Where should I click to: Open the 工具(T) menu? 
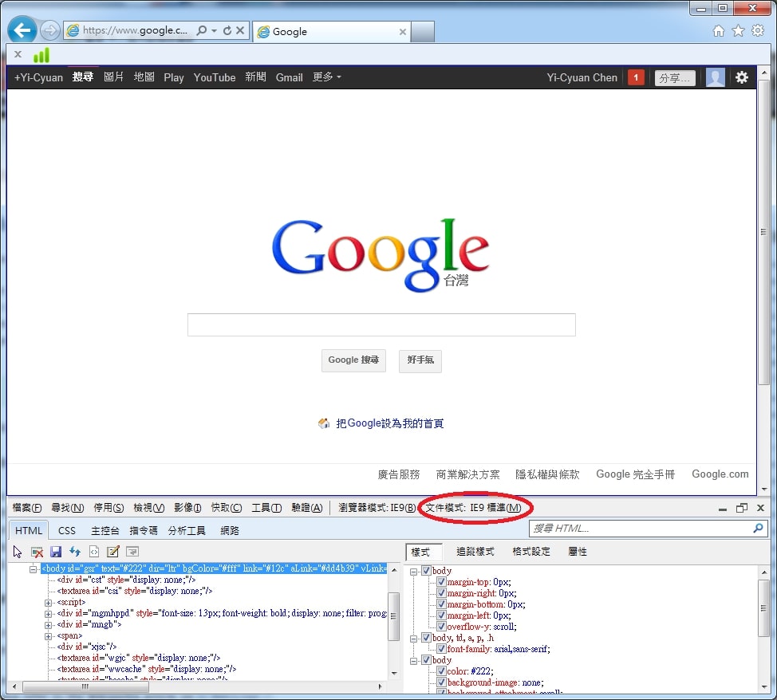click(x=266, y=508)
